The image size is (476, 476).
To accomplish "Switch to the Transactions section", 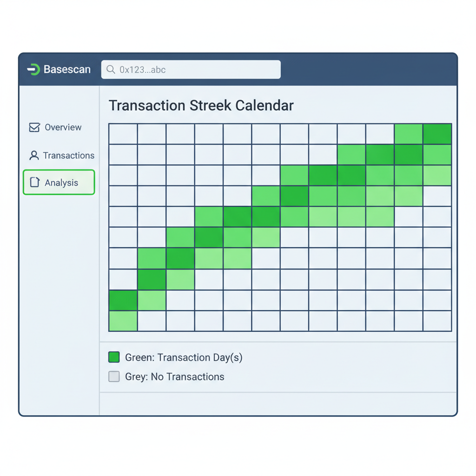I will coord(68,155).
